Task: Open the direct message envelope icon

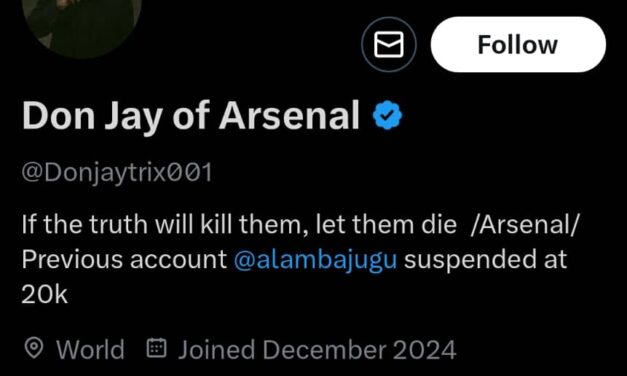Action: [389, 44]
